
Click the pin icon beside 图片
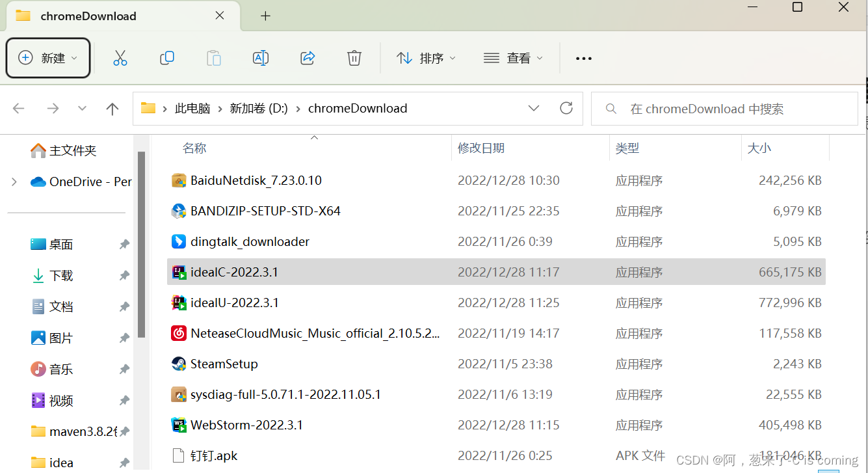[124, 338]
